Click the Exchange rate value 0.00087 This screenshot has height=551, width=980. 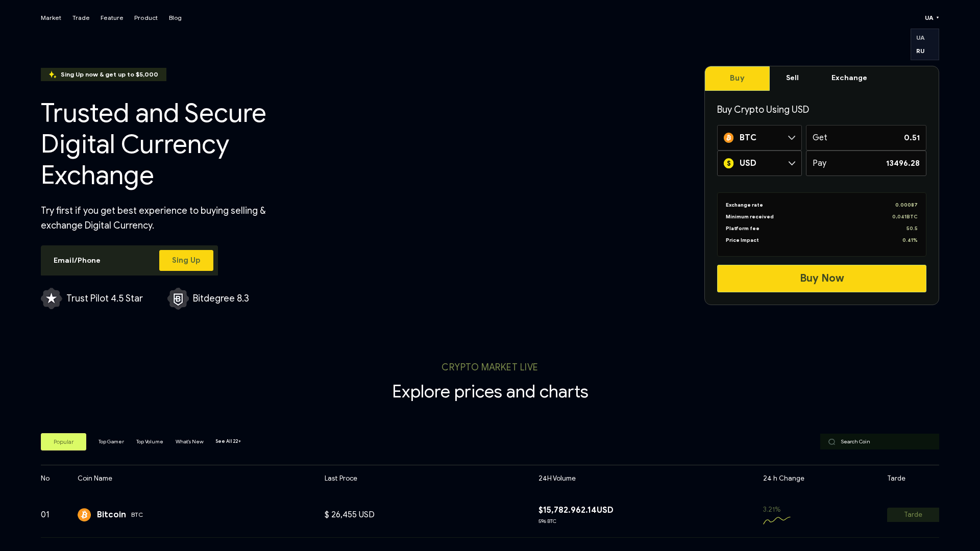click(906, 205)
